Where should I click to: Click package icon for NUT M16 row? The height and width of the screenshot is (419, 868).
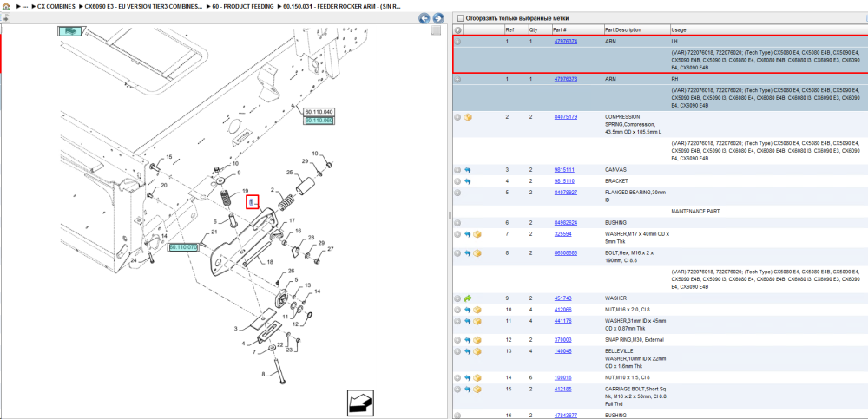click(x=477, y=310)
